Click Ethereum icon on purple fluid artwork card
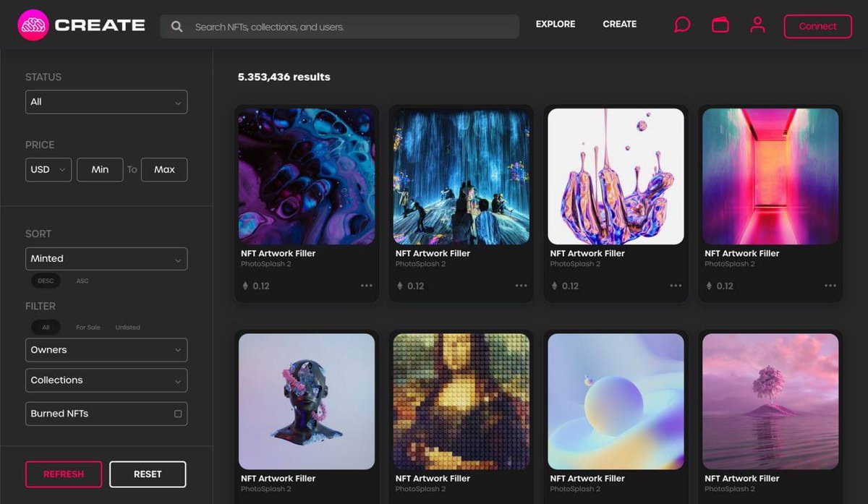The width and height of the screenshot is (868, 504). 244,286
